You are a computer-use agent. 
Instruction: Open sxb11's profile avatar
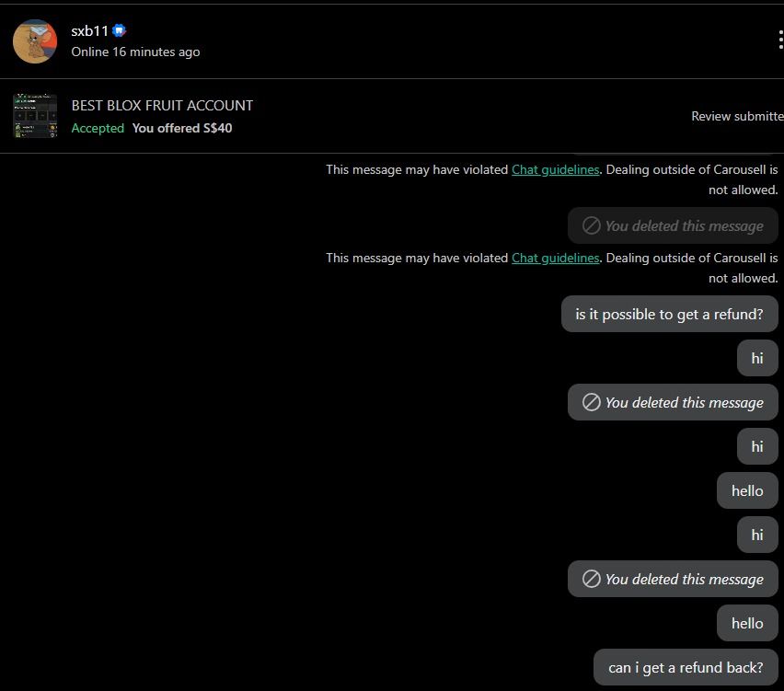click(35, 41)
